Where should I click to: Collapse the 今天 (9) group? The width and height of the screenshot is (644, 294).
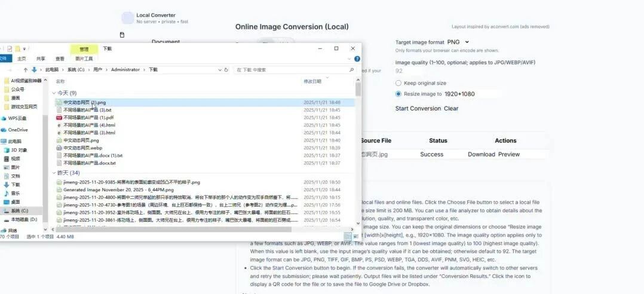[x=54, y=93]
